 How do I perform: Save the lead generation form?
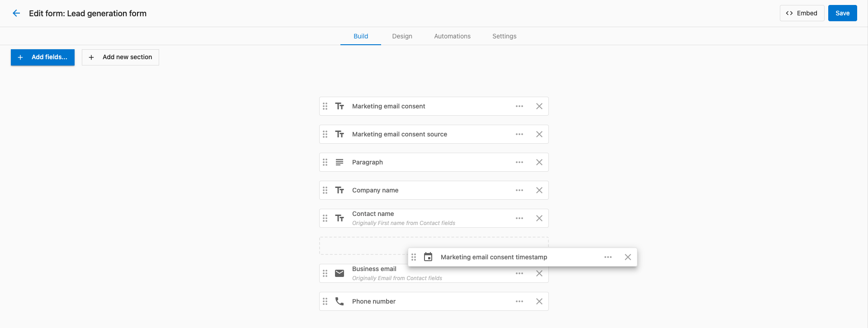click(x=842, y=13)
